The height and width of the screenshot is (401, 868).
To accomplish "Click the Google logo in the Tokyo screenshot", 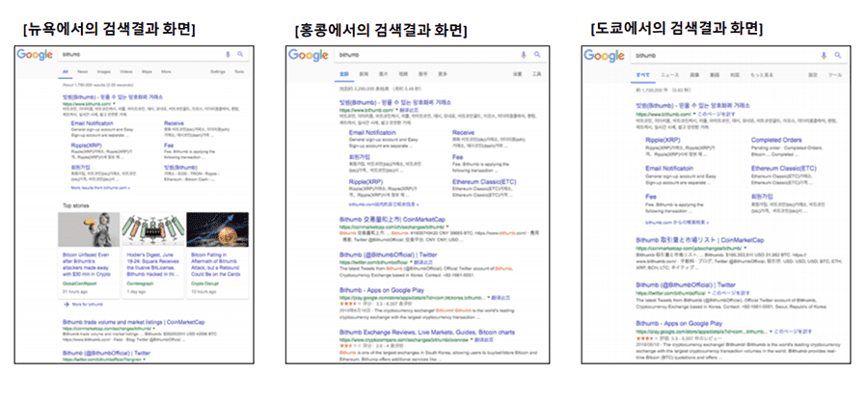I will tap(605, 55).
